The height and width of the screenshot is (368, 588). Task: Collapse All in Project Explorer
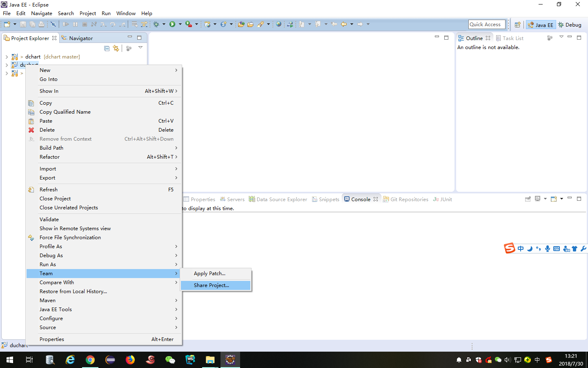click(107, 48)
